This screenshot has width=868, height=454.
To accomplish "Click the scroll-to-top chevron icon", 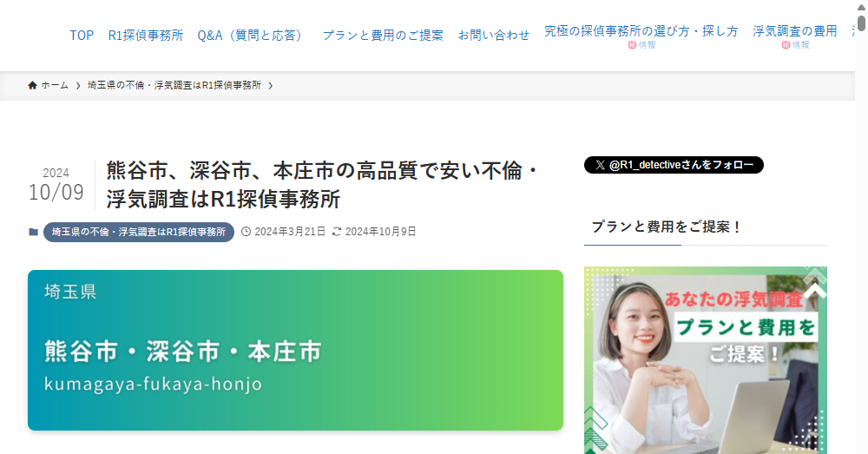I will (x=817, y=290).
